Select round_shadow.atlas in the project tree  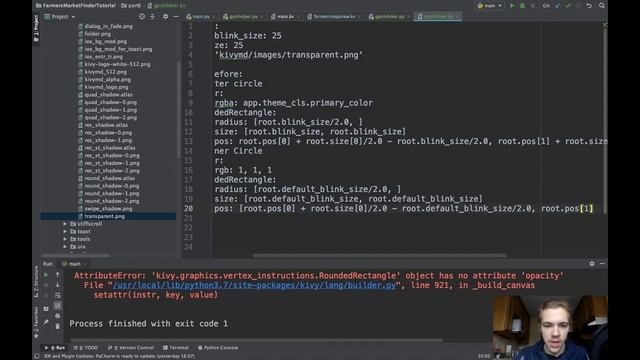(x=109, y=178)
